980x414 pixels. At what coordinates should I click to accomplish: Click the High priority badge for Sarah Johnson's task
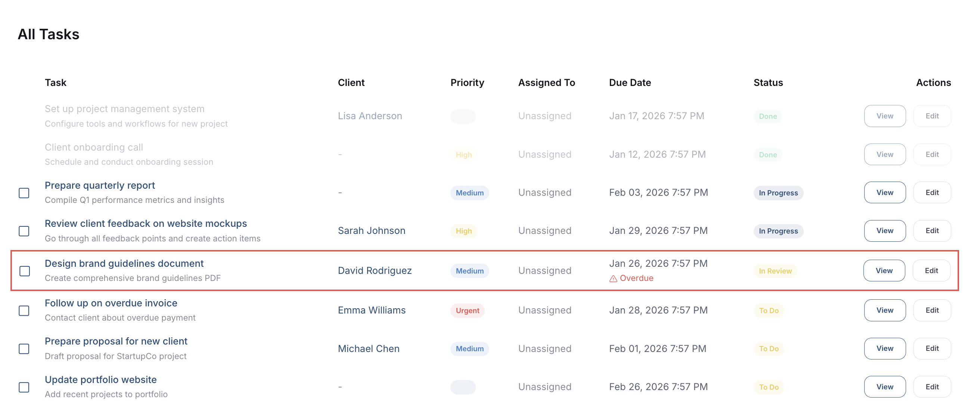[x=463, y=231]
